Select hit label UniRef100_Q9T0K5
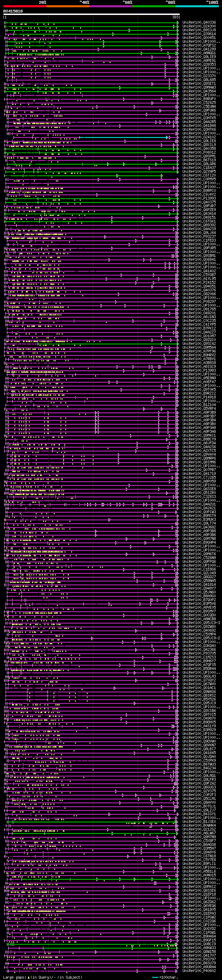Image resolution: width=222 pixels, height=980 pixels. pyautogui.click(x=199, y=390)
